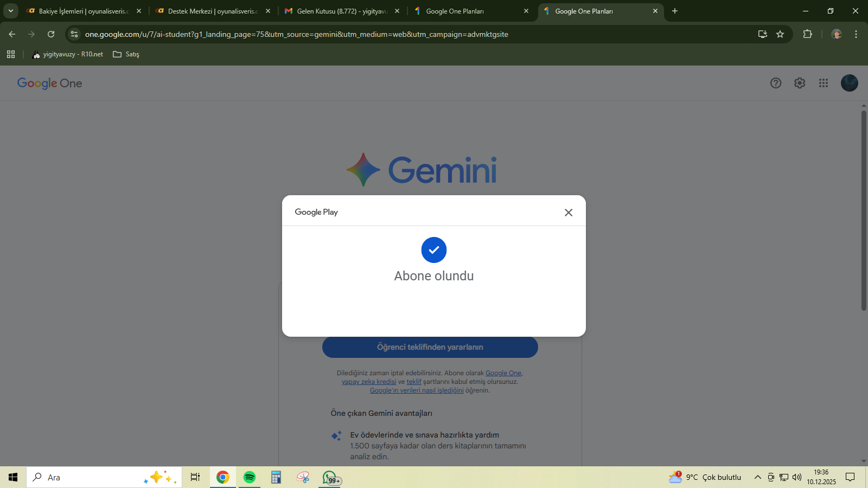Open the Google One terms link
Viewport: 868px width, 488px height.
(x=503, y=373)
